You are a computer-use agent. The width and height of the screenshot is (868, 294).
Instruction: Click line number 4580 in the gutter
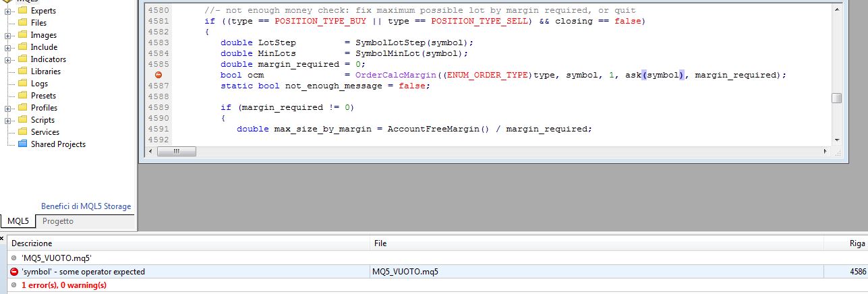point(158,10)
